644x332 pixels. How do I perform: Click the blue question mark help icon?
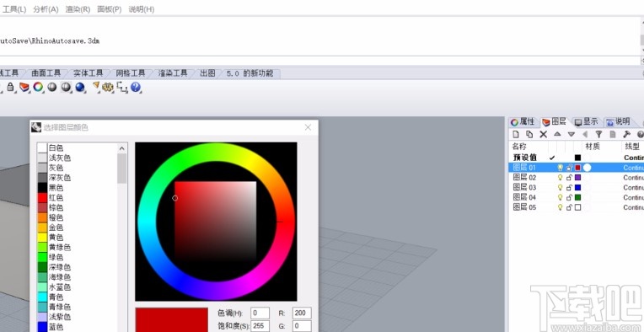click(x=135, y=87)
